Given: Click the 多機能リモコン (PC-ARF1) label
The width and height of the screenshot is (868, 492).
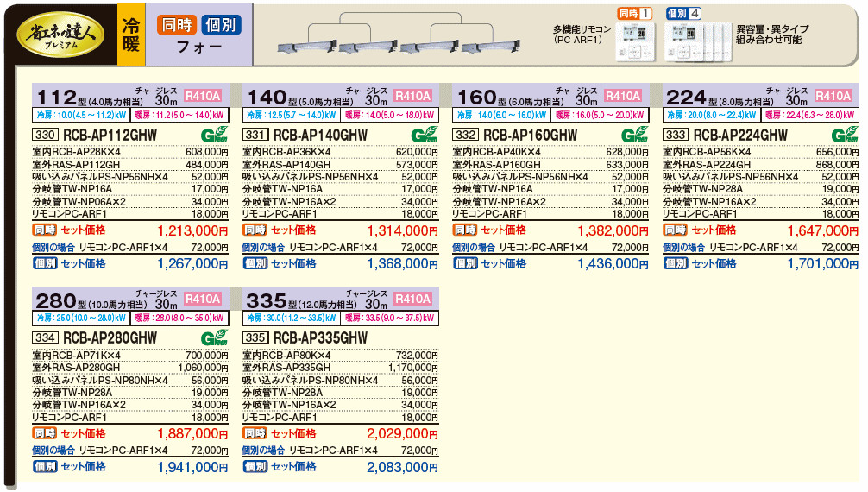Looking at the screenshot, I should click(582, 35).
